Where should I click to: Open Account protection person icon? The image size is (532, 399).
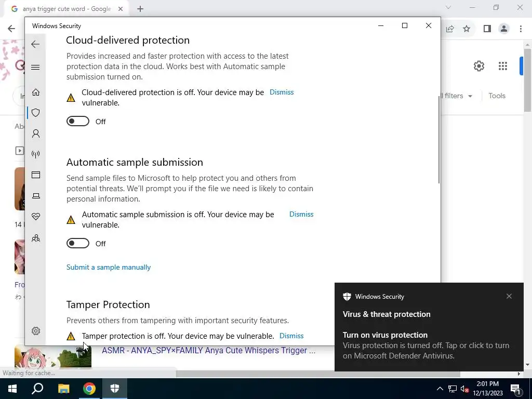pyautogui.click(x=36, y=134)
